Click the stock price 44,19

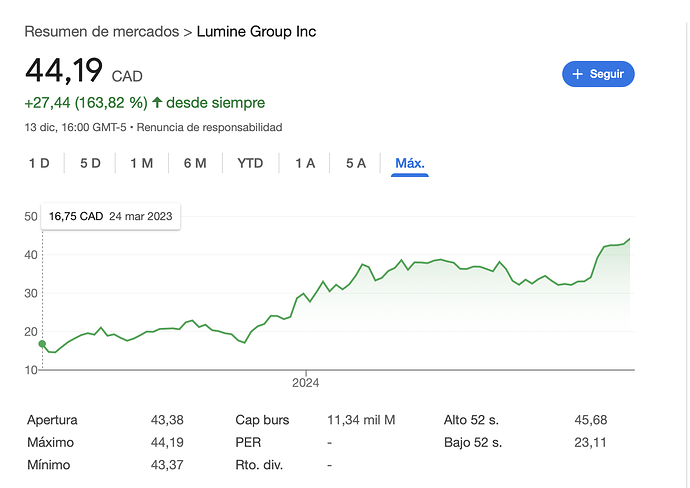64,70
